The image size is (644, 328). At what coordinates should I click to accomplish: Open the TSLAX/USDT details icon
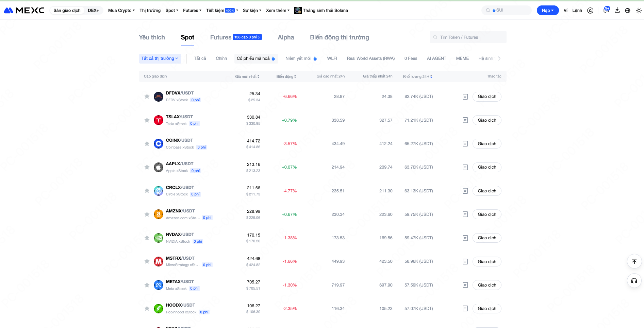(465, 120)
